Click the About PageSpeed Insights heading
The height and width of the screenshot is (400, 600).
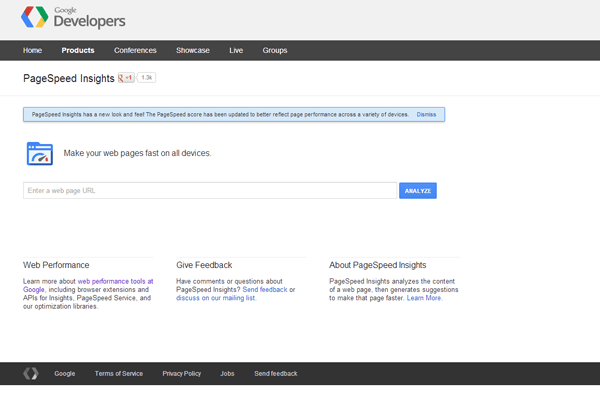click(378, 265)
